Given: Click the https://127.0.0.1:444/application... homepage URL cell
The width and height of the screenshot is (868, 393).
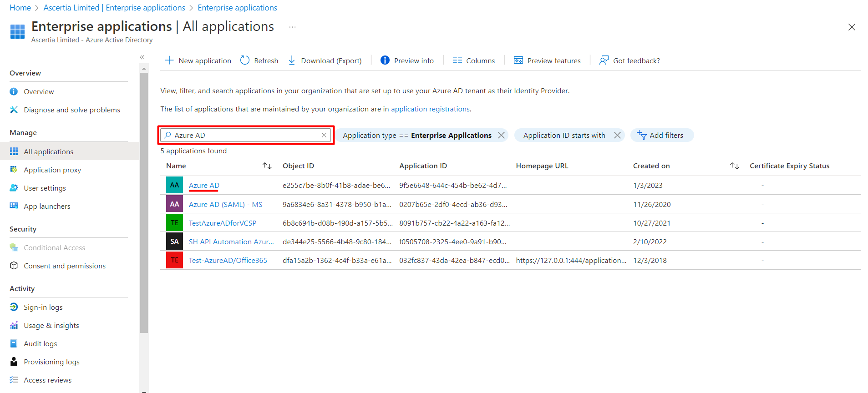Looking at the screenshot, I should [x=571, y=260].
